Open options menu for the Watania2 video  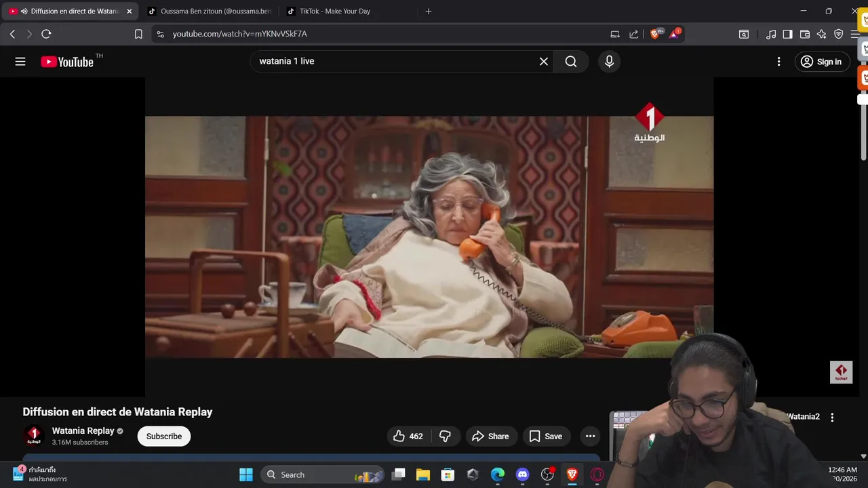click(832, 418)
